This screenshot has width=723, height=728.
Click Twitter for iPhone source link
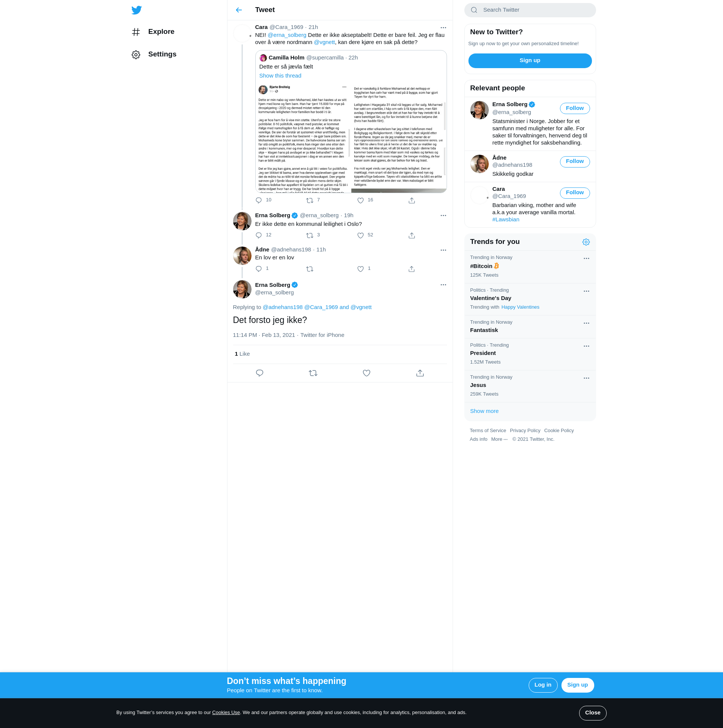322,335
